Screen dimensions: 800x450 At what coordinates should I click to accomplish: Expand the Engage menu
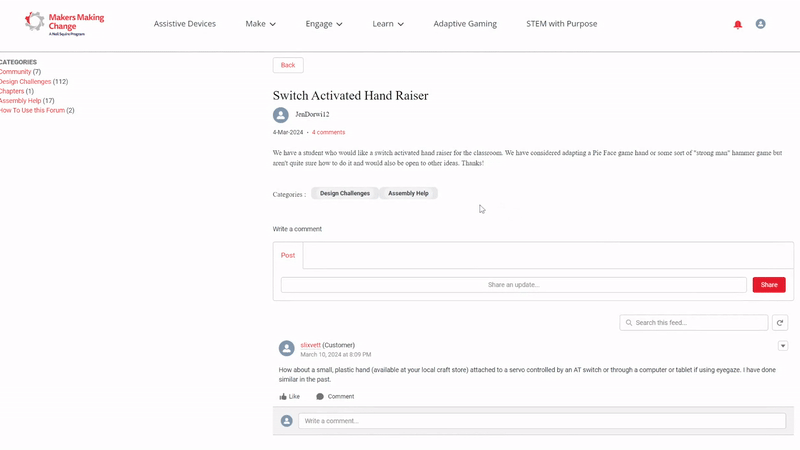(x=324, y=24)
